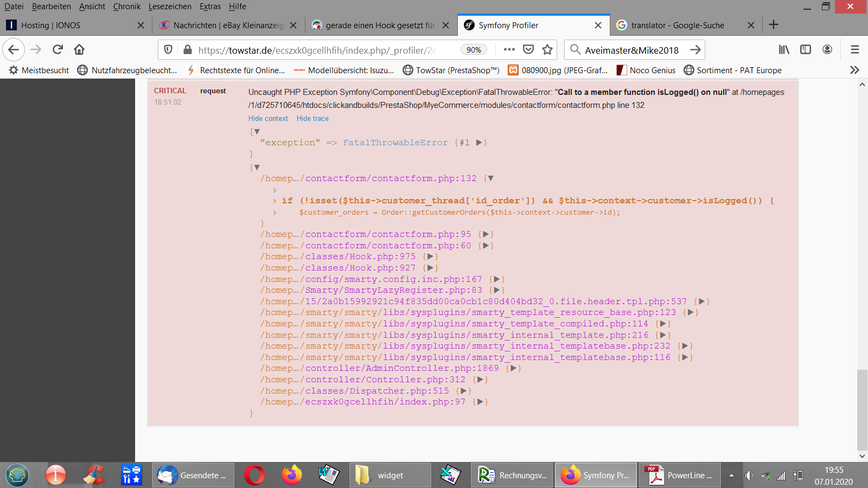Expand the index.php:97 trace entry
This screenshot has height=488, width=868.
[480, 402]
